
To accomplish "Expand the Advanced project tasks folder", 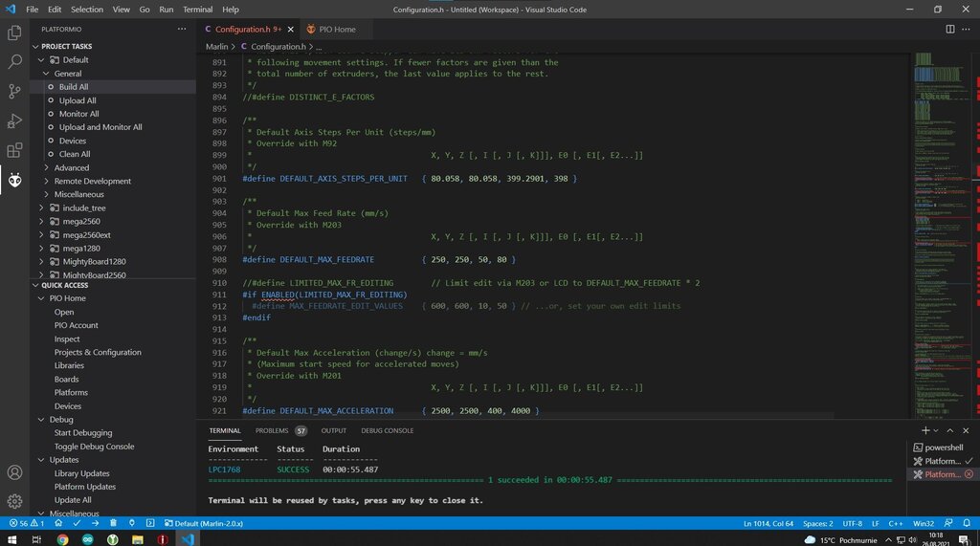I will (x=71, y=167).
